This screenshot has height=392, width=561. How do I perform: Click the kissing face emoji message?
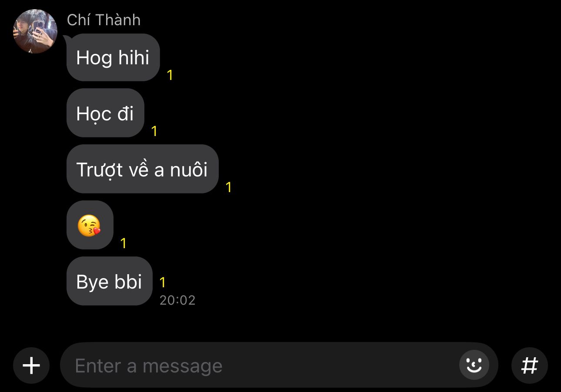[90, 225]
